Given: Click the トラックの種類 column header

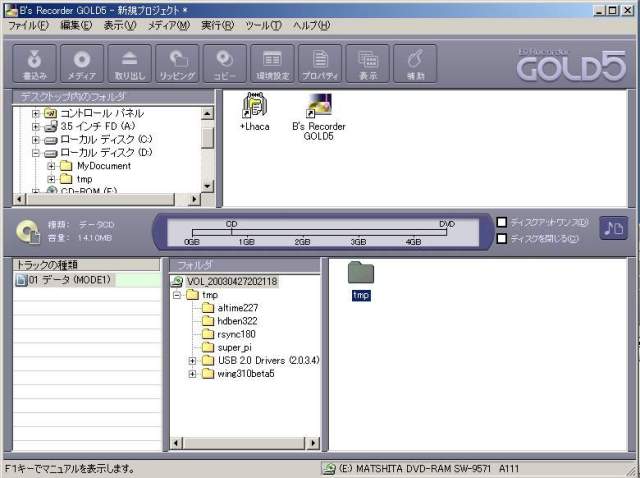Looking at the screenshot, I should tap(87, 265).
